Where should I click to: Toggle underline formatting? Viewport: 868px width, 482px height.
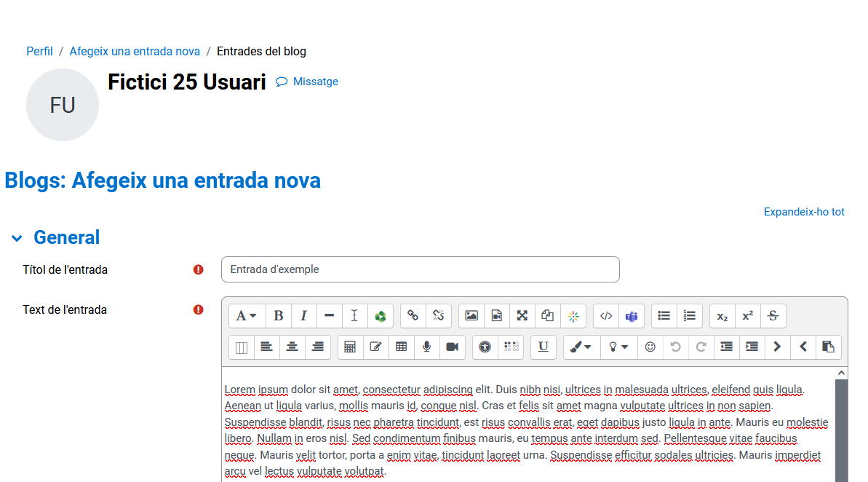pos(544,347)
